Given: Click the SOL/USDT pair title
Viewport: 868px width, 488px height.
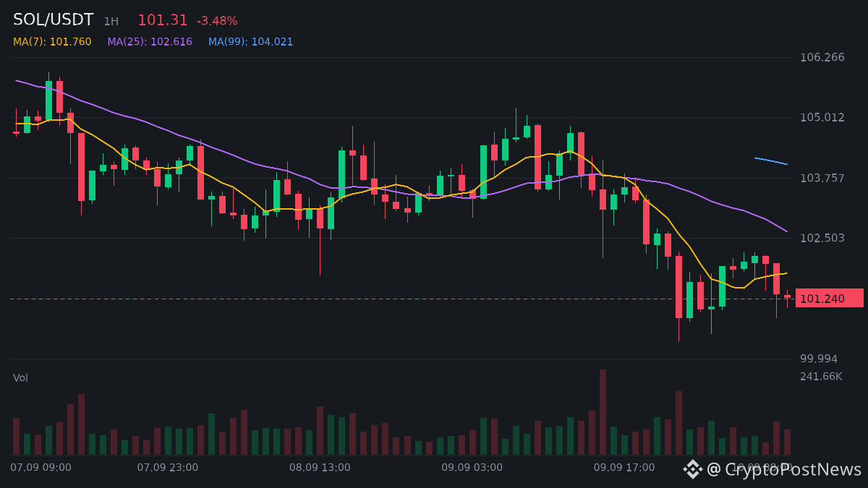Looking at the screenshot, I should pos(54,20).
